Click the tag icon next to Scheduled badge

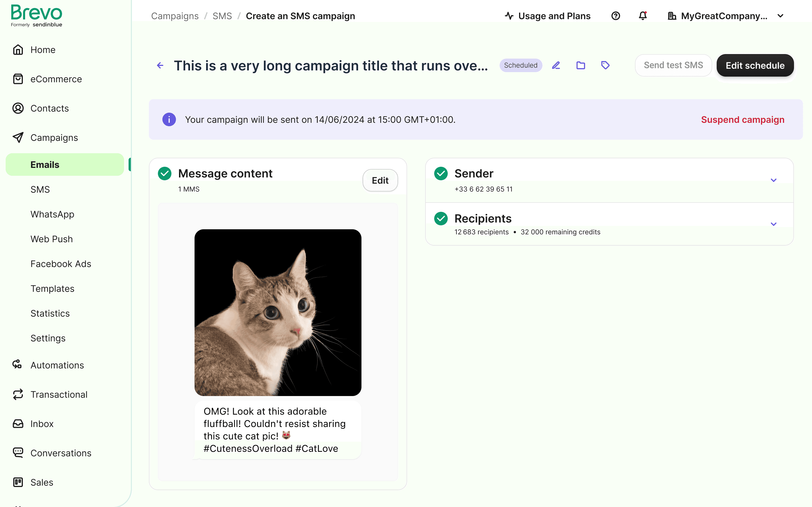point(605,65)
